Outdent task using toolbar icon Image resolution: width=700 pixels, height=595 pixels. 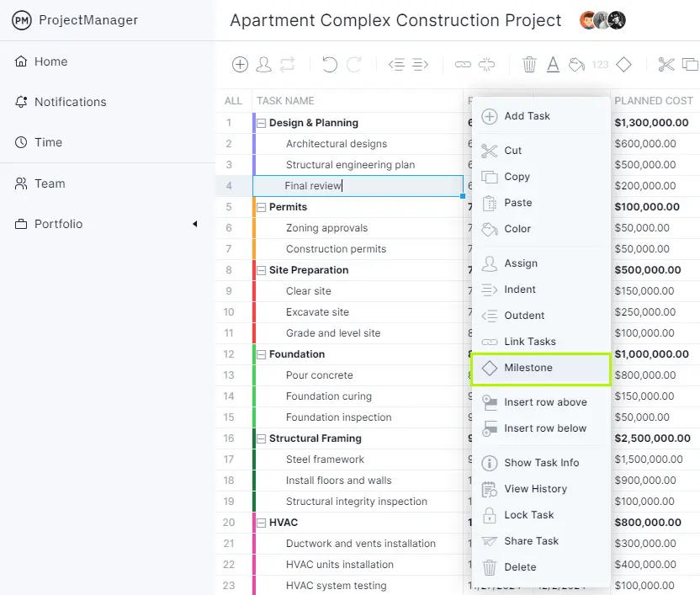click(396, 65)
